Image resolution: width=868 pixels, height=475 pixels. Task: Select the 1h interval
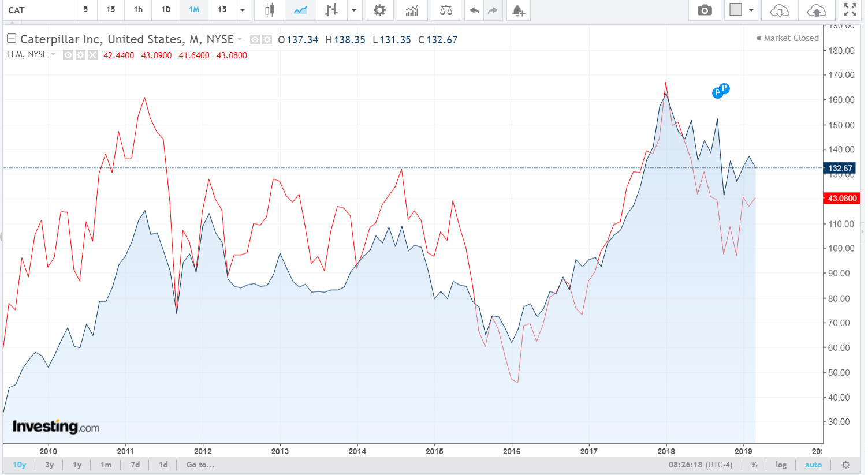tap(138, 10)
